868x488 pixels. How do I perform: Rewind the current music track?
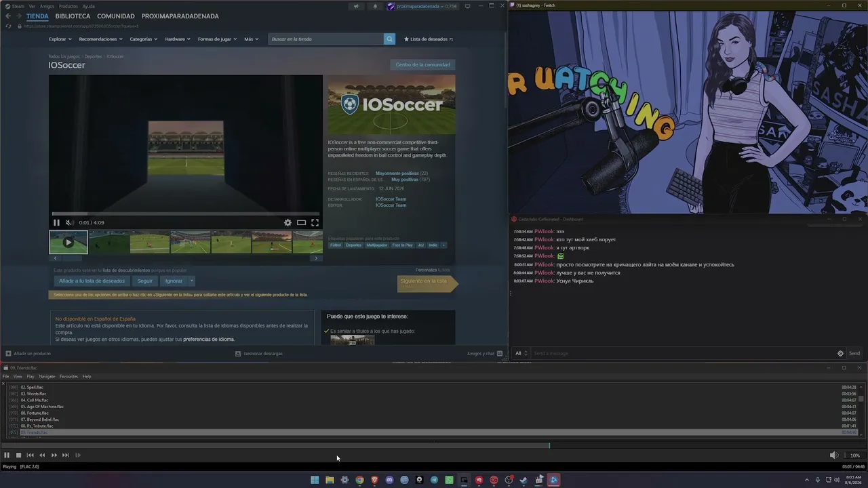[42, 455]
